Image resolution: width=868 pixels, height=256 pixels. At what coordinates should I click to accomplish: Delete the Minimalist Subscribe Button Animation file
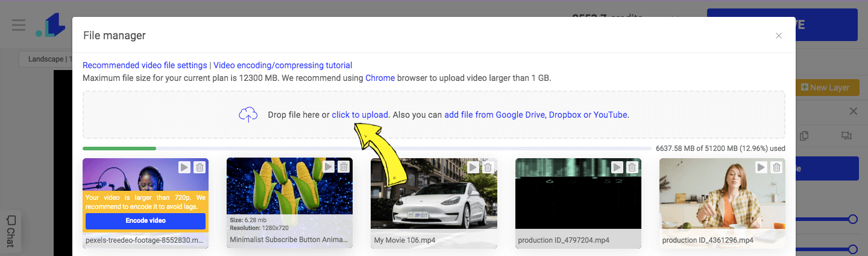tap(344, 167)
